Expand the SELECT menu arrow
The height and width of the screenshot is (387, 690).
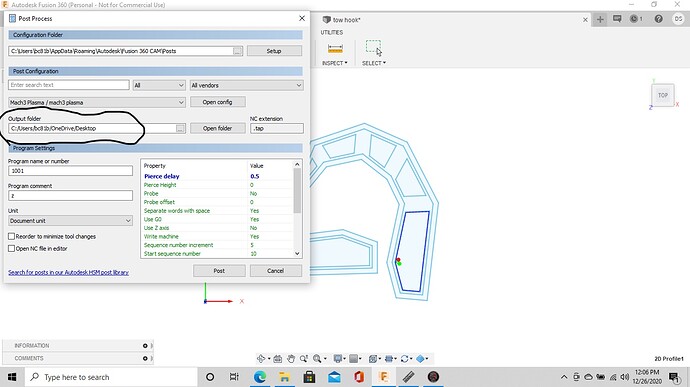(384, 63)
